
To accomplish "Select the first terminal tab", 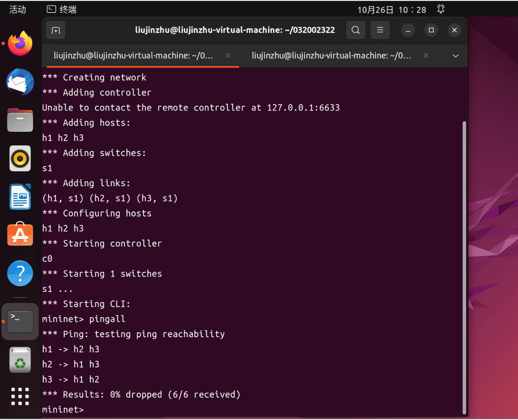I will coord(133,56).
